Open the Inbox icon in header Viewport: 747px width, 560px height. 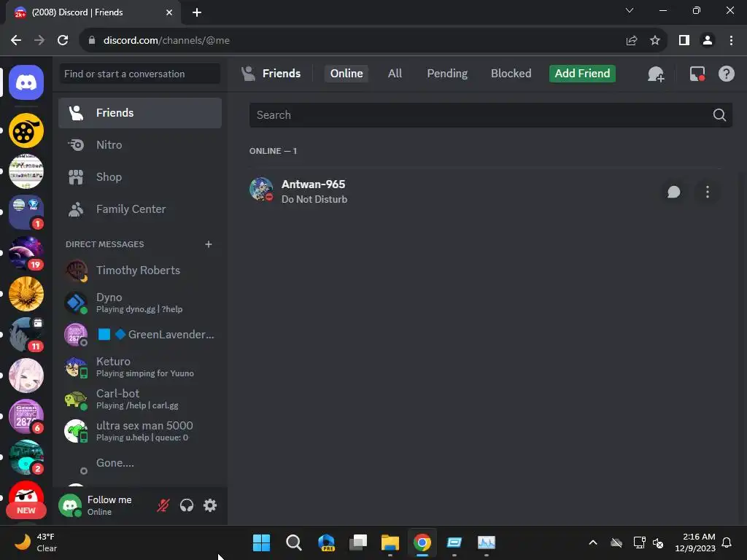697,74
